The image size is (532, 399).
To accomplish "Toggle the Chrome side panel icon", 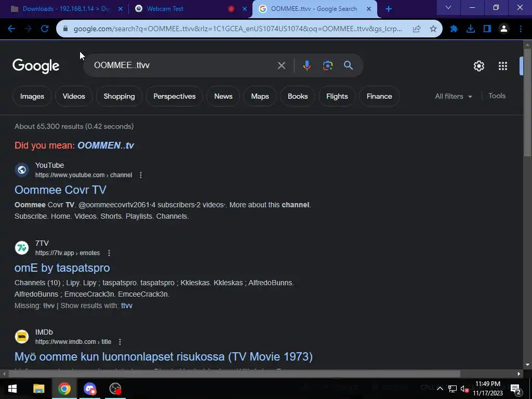I will pos(487,29).
